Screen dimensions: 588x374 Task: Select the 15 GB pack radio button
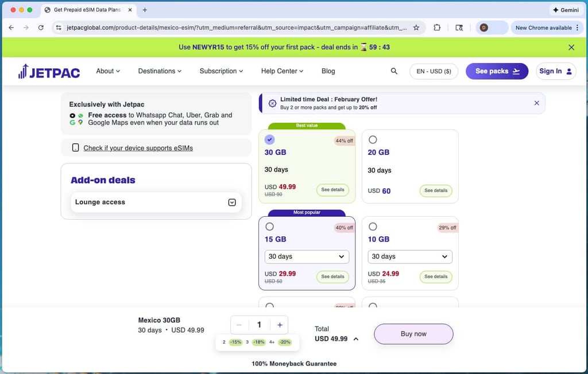click(x=270, y=227)
